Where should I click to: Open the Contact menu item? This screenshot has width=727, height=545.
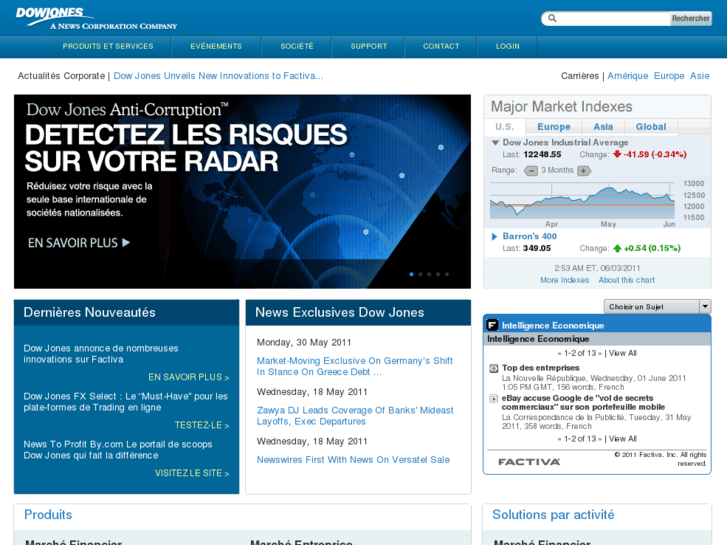pyautogui.click(x=441, y=46)
